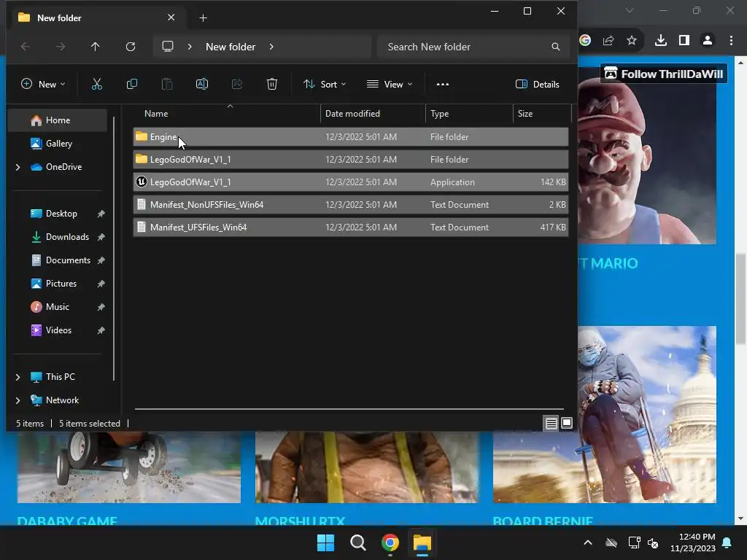Expand Network tree node
747x560 pixels.
[18, 400]
